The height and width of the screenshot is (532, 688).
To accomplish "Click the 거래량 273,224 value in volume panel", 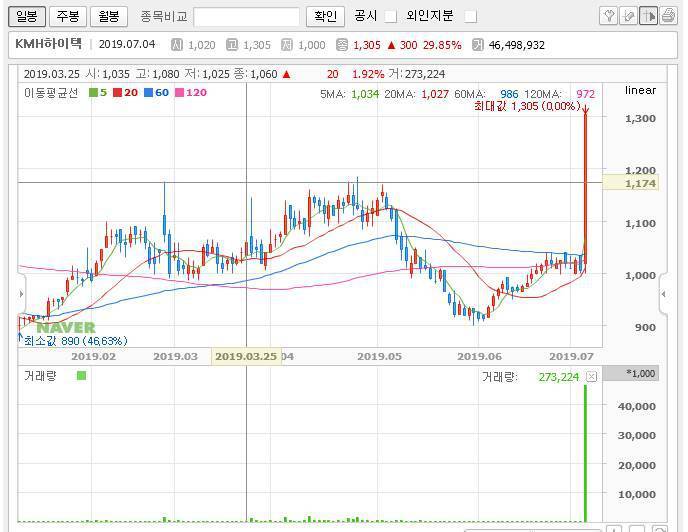I will tap(559, 377).
